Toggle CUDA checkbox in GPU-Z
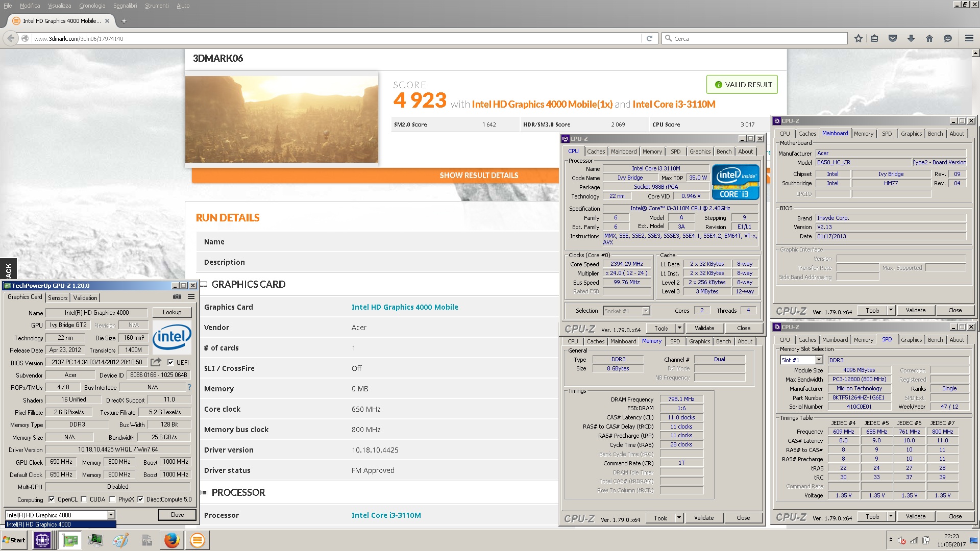Viewport: 980px width, 551px height. (x=84, y=499)
